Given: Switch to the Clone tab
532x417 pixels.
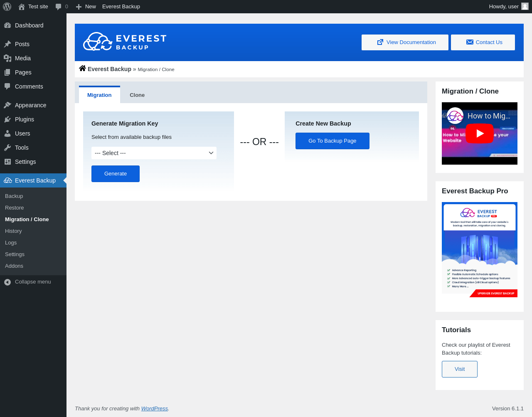Looking at the screenshot, I should [x=137, y=95].
